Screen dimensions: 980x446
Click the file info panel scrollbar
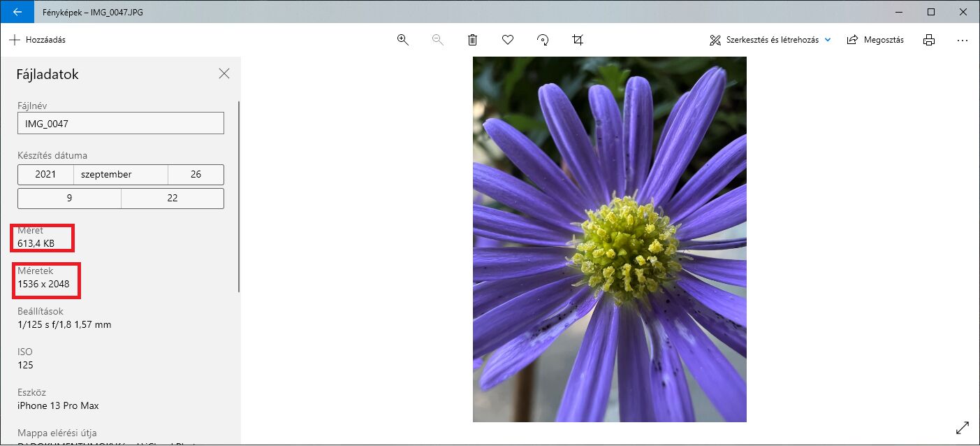coord(239,196)
